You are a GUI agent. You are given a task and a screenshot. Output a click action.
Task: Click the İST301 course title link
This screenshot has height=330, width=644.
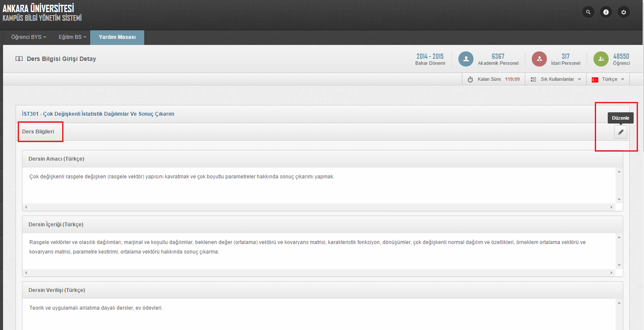[x=98, y=114]
